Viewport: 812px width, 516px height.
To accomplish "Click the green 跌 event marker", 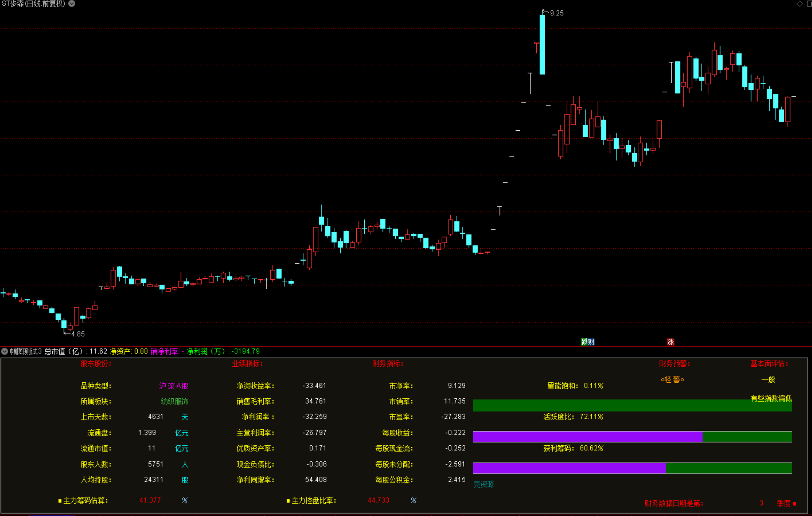I will [x=584, y=342].
